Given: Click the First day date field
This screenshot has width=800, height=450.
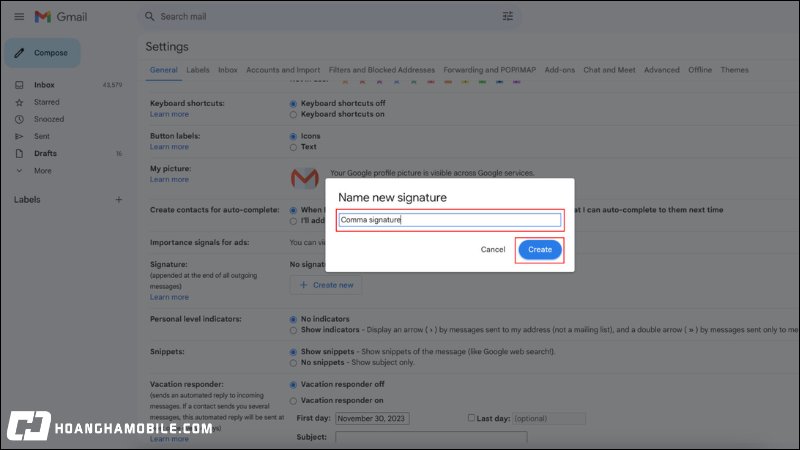Looking at the screenshot, I should pos(372,418).
